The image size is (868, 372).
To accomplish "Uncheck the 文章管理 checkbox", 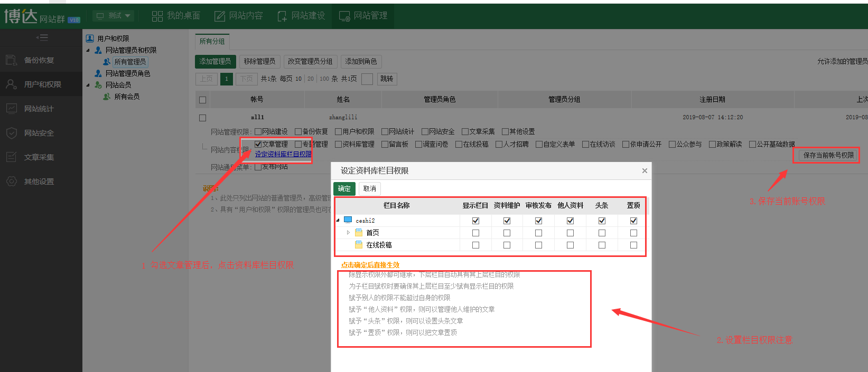I will (258, 144).
